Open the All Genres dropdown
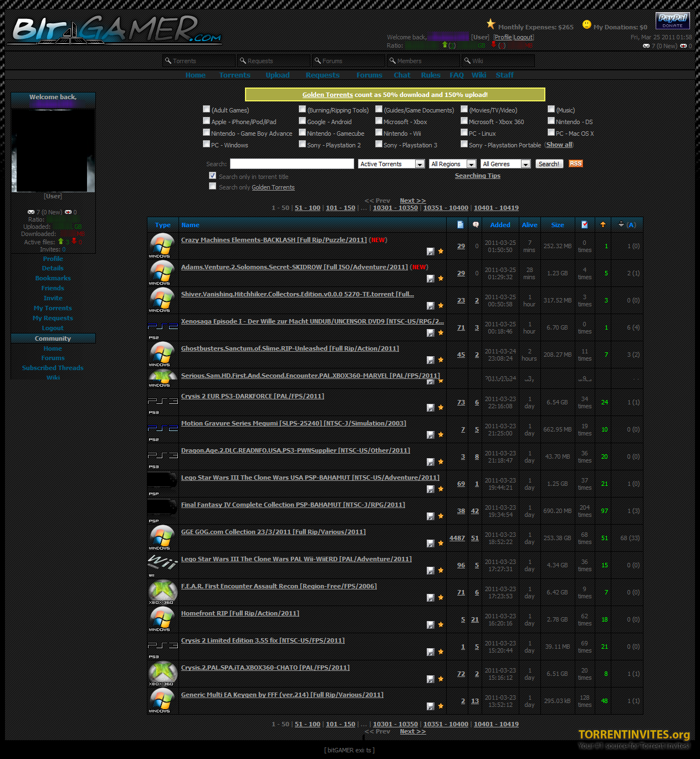Viewport: 700px width, 759px height. click(x=505, y=164)
